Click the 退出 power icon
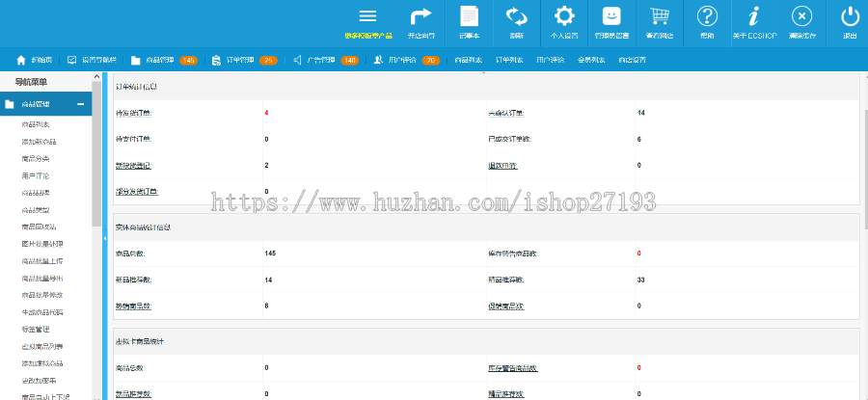 pyautogui.click(x=850, y=16)
